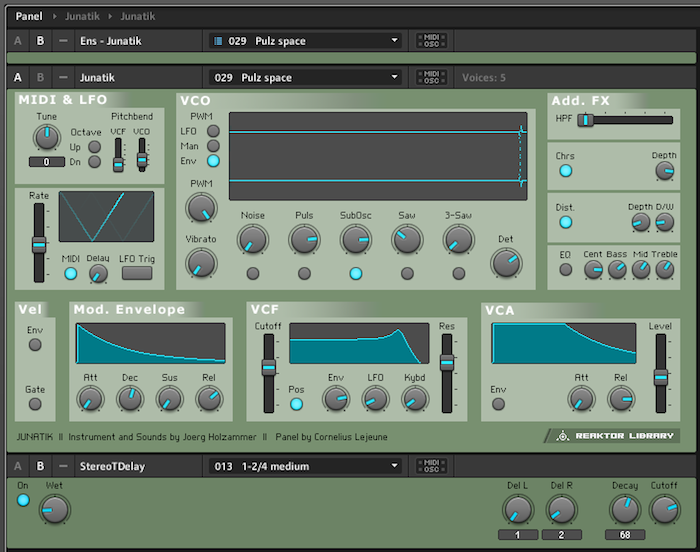Click the Noise level knob
The width and height of the screenshot is (700, 552).
click(253, 239)
